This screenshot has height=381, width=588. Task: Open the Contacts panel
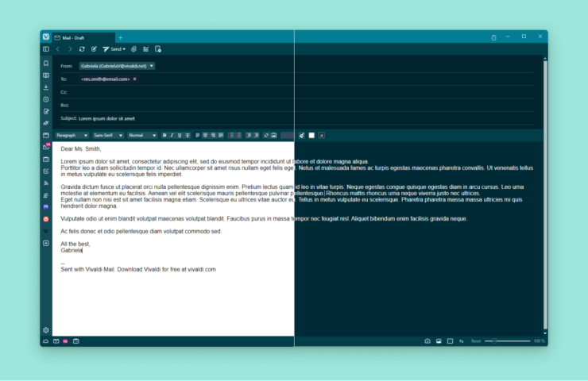[x=46, y=195]
